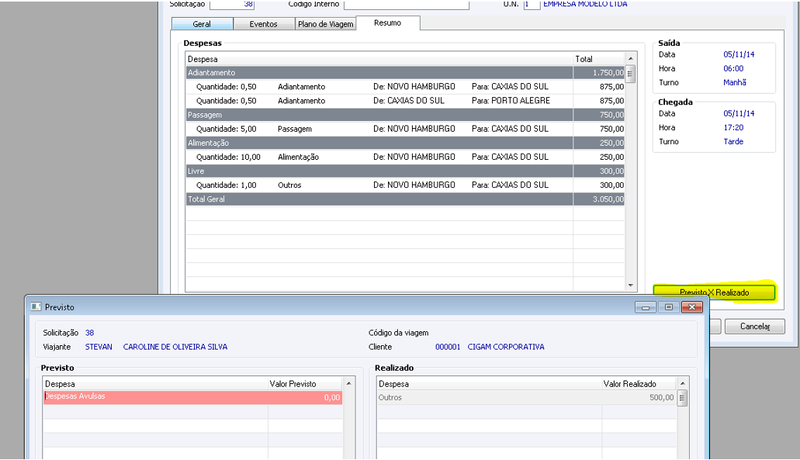Select the Livre group header row
Screen dimensions: 800x460
(406, 171)
